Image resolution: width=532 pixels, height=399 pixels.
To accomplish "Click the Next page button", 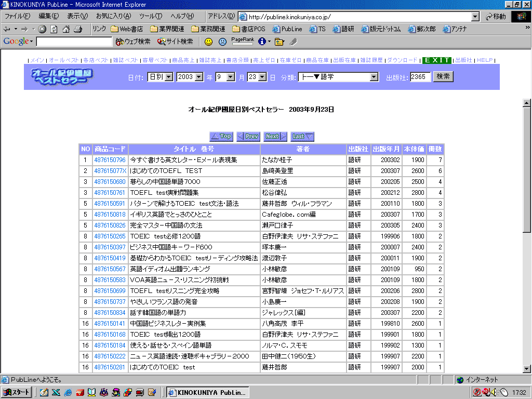I will (x=275, y=137).
